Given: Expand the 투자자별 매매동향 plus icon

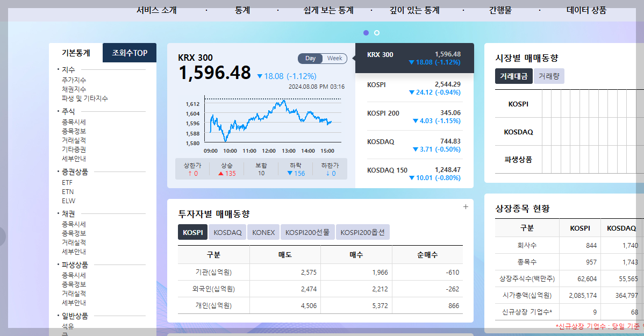Looking at the screenshot, I should pos(466,206).
